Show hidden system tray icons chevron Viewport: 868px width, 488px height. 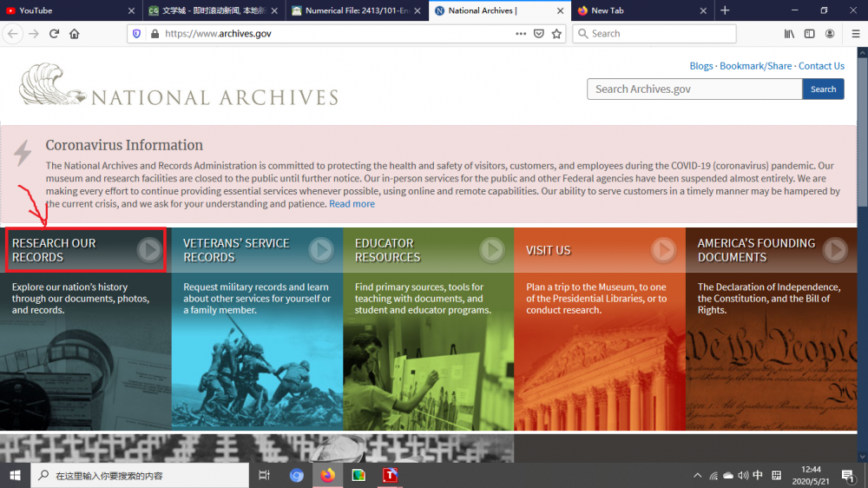pos(697,476)
